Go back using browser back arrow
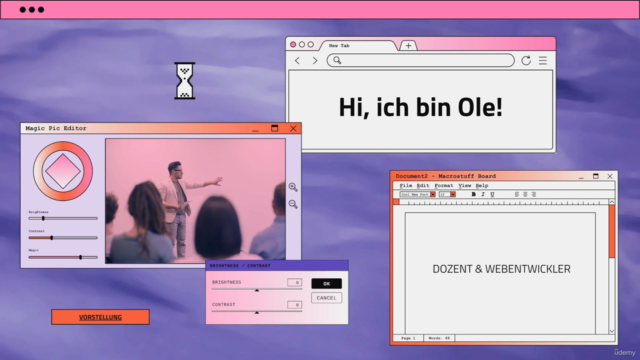Screen dimensions: 640x360 click(x=298, y=60)
